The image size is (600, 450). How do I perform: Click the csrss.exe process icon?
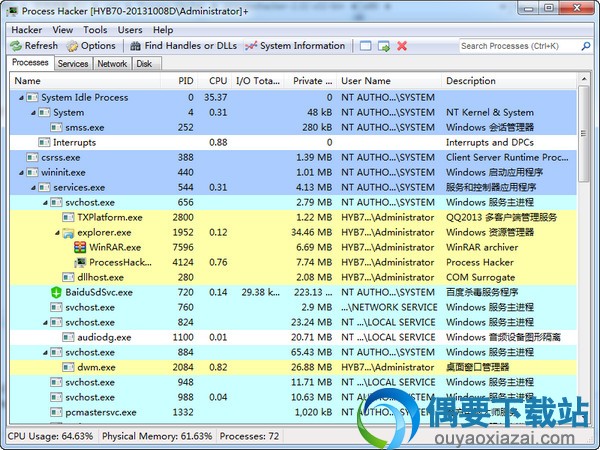click(x=32, y=157)
